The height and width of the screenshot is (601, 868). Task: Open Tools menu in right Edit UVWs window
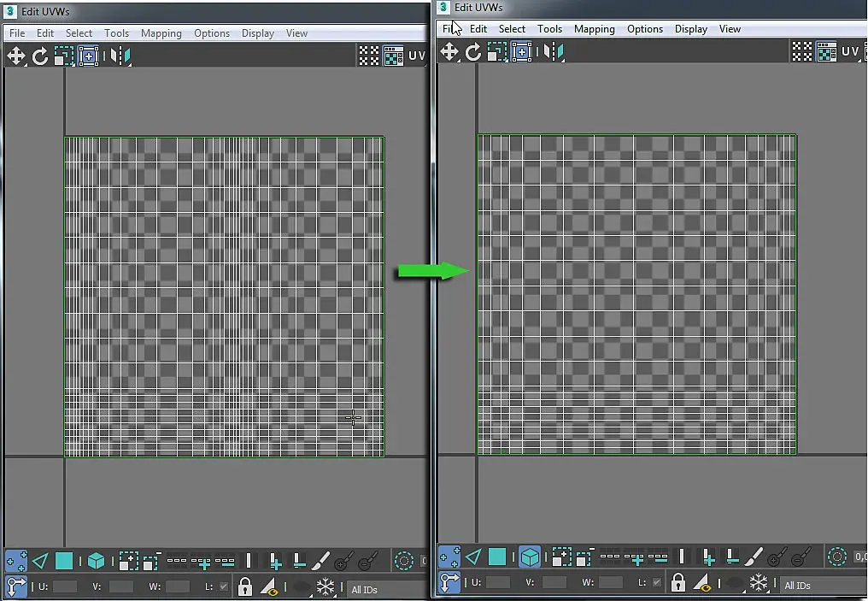549,29
